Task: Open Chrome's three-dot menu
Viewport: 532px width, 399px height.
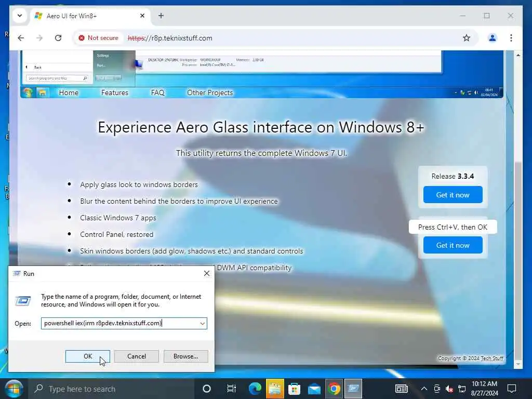Action: [511, 38]
